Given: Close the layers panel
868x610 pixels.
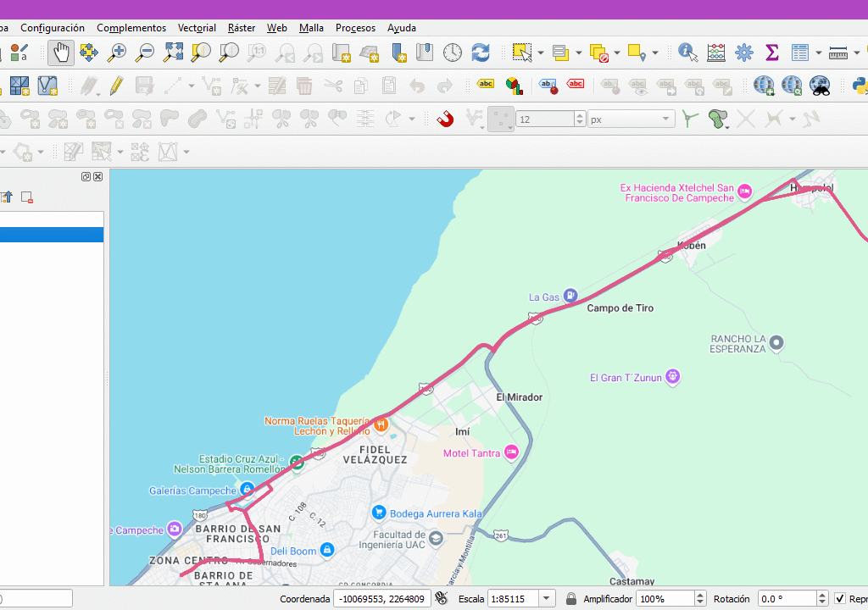Looking at the screenshot, I should tap(98, 177).
